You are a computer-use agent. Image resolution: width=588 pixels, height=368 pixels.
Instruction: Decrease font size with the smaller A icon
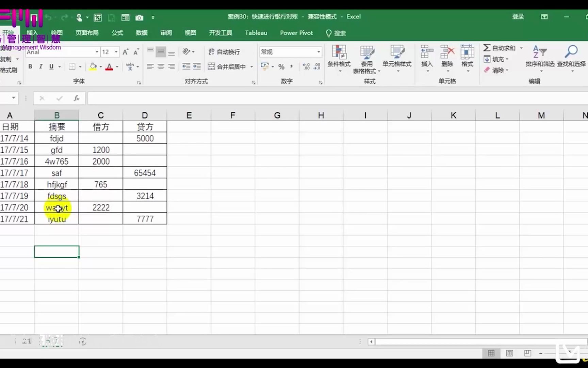click(x=136, y=52)
